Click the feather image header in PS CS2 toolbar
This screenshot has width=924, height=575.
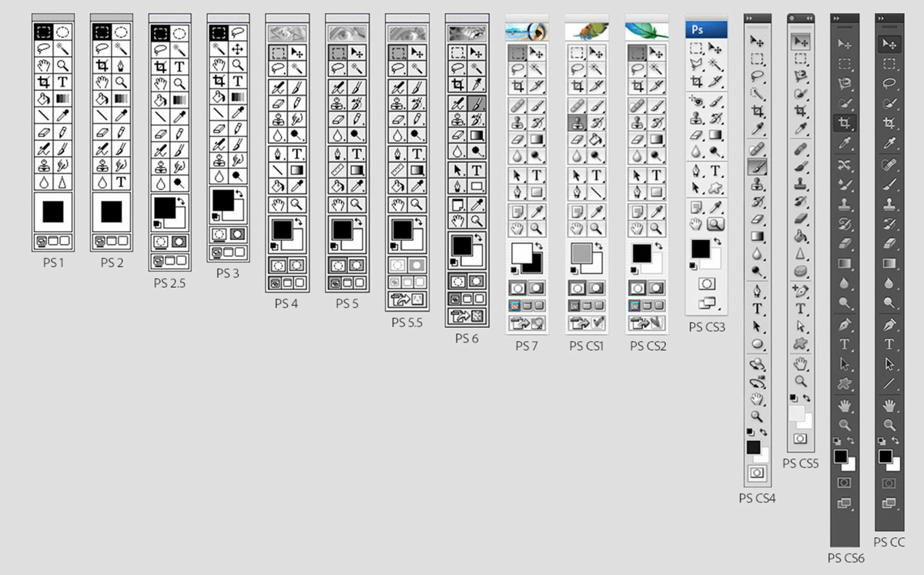click(648, 31)
